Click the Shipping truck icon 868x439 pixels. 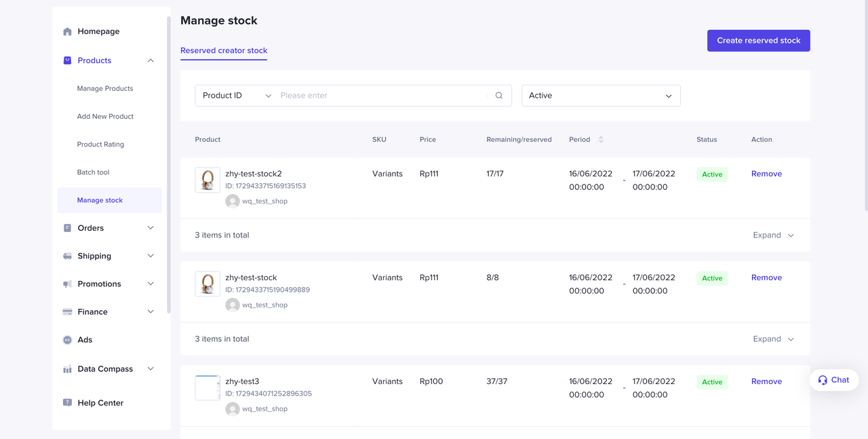[x=67, y=256]
